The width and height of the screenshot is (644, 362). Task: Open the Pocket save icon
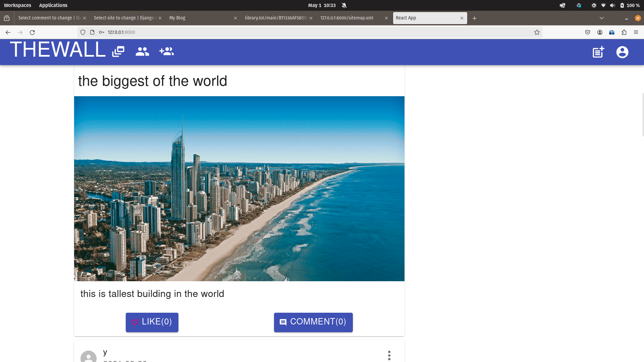coord(588,32)
